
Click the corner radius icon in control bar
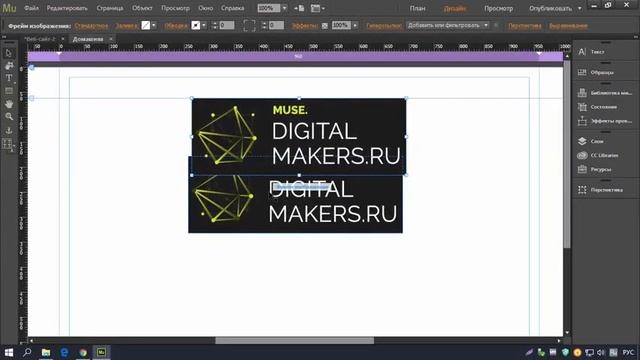[x=249, y=25]
